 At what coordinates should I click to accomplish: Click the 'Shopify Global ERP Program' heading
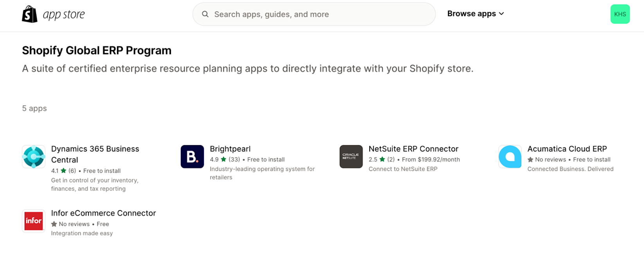click(x=97, y=50)
